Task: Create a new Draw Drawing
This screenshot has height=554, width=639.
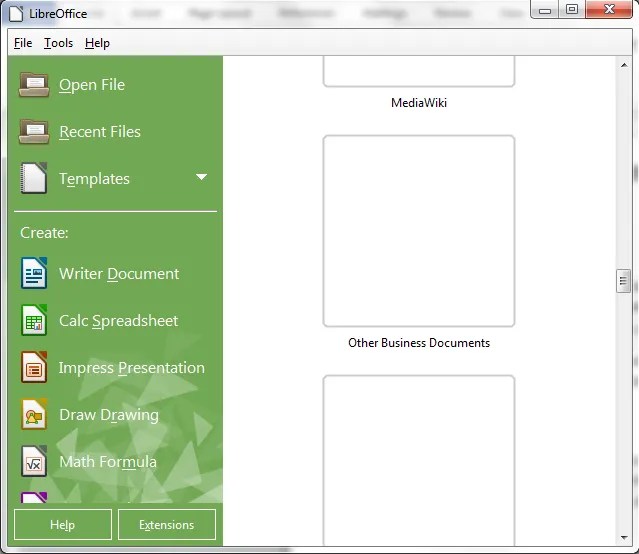Action: click(109, 415)
